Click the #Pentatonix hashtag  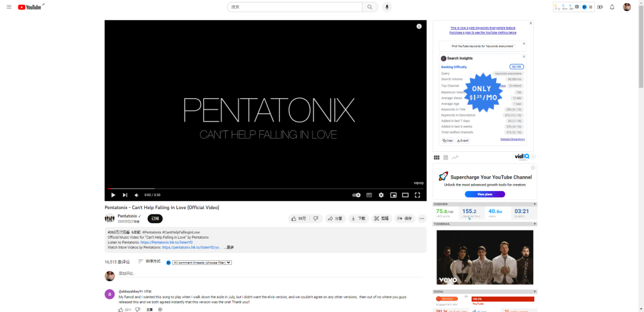click(151, 232)
